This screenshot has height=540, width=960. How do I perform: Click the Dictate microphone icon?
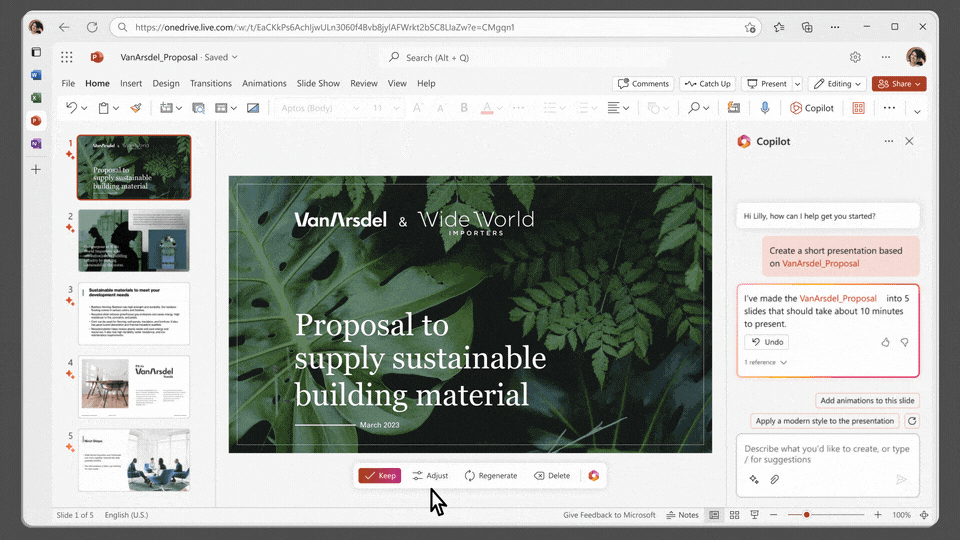pyautogui.click(x=765, y=108)
